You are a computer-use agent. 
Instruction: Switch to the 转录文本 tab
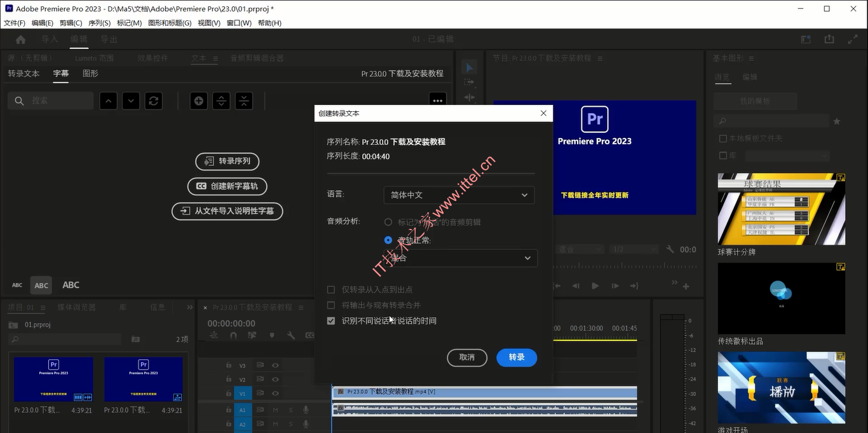24,74
